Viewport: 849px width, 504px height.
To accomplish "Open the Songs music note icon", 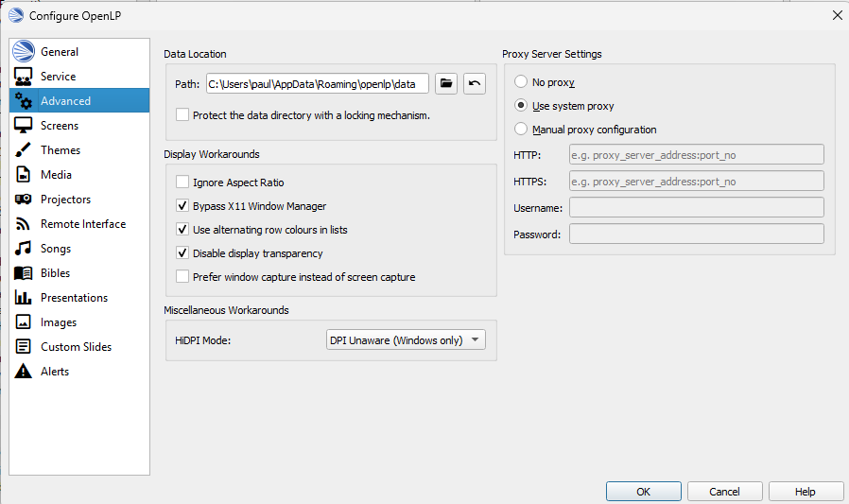I will [24, 249].
